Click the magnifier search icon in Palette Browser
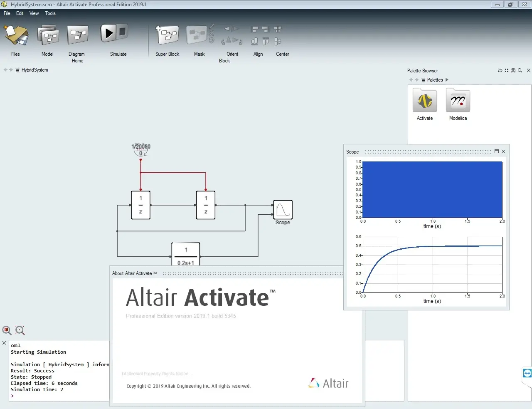 [x=520, y=70]
